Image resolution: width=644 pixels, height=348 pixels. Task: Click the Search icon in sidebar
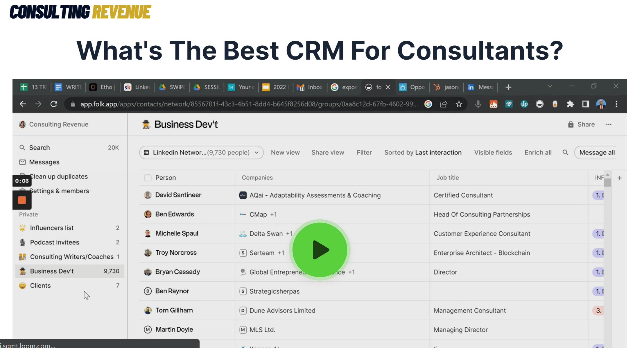pyautogui.click(x=22, y=148)
